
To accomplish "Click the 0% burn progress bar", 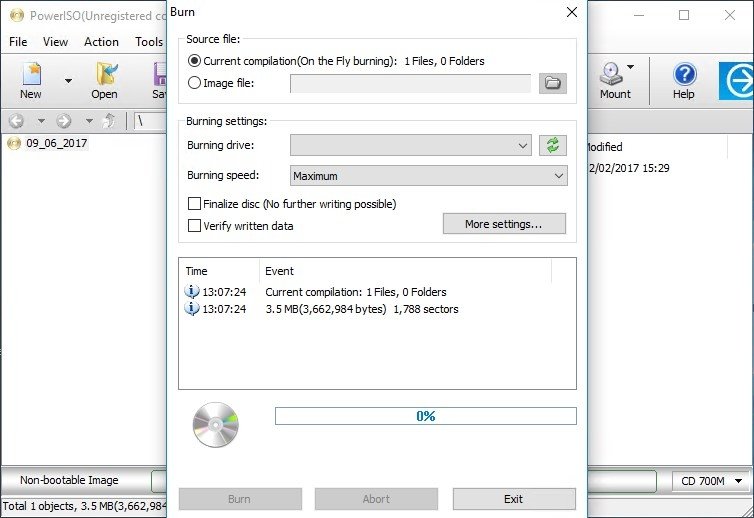I will (x=426, y=416).
